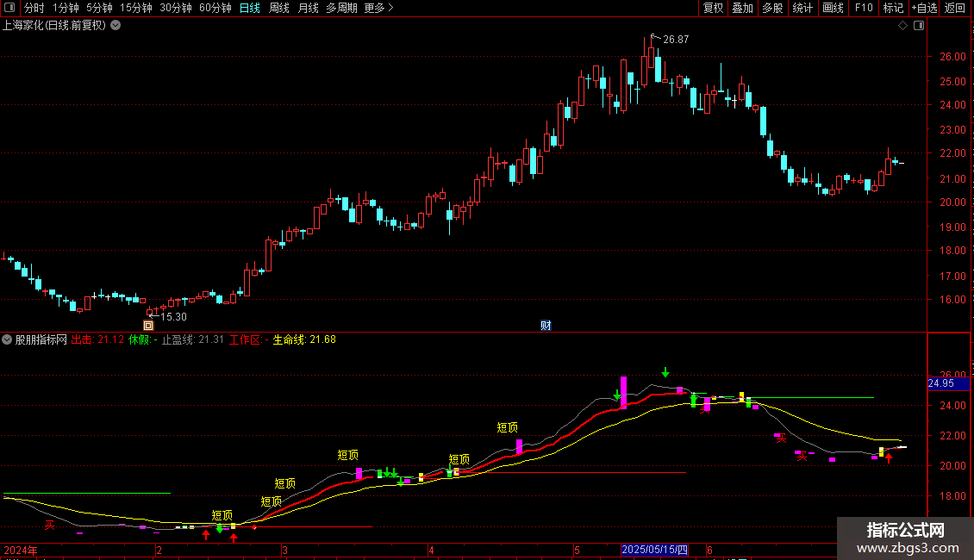Click the 叠加 overlay button

click(742, 8)
